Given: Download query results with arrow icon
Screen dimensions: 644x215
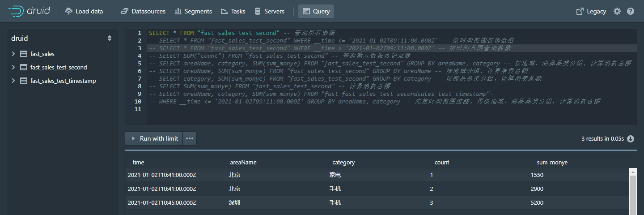Looking at the screenshot, I should click(631, 139).
